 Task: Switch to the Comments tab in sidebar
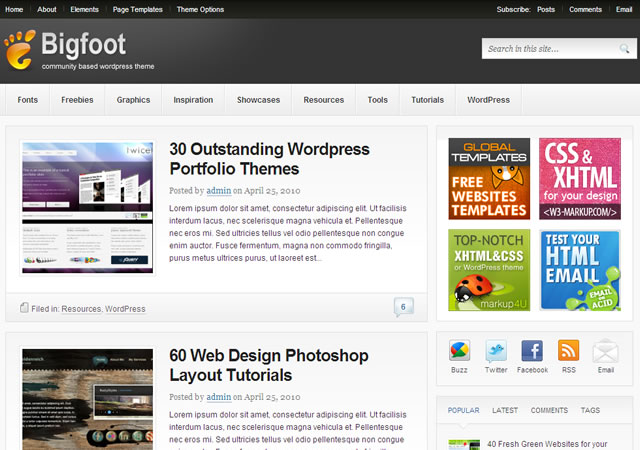click(549, 410)
